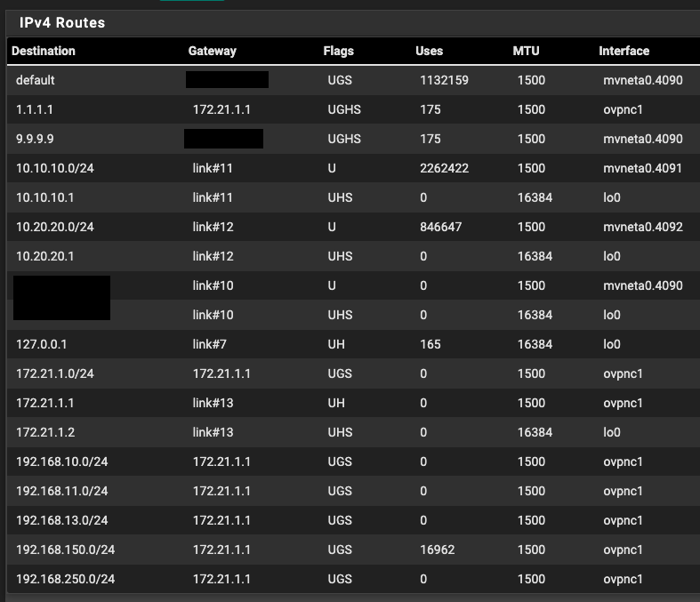Click the Uses column header
Screen dimensions: 700x602
(429, 51)
